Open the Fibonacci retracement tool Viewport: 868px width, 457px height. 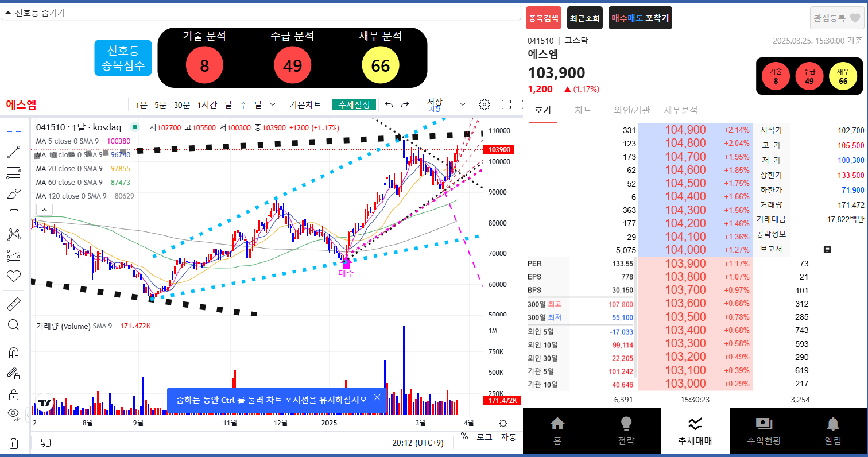coord(14,173)
